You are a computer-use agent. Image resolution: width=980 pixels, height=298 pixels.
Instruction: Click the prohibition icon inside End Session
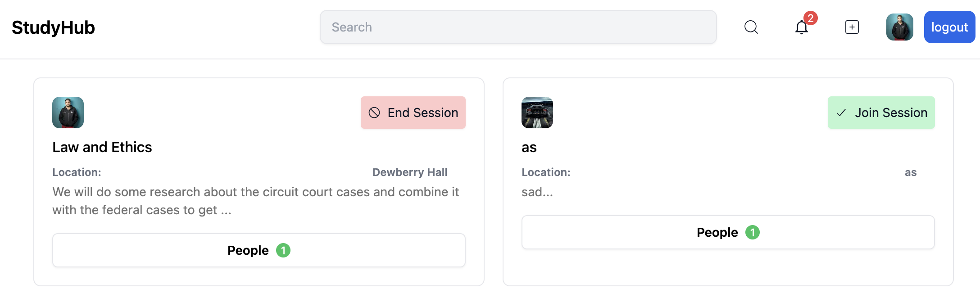pyautogui.click(x=375, y=113)
